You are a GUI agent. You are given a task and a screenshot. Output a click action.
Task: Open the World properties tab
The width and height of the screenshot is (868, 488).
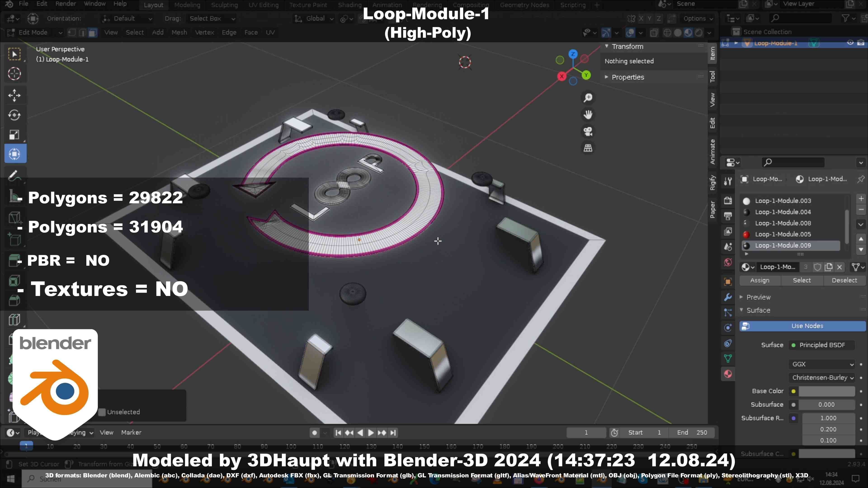(x=728, y=262)
